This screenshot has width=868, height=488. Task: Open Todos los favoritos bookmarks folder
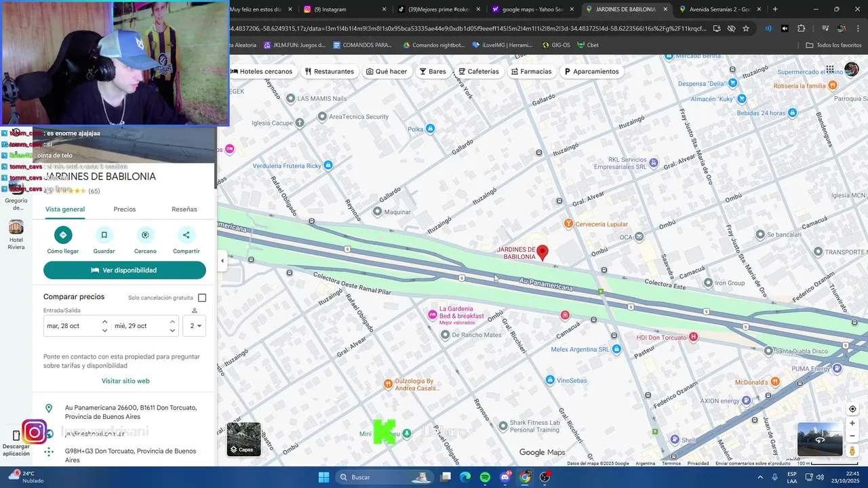tap(833, 45)
